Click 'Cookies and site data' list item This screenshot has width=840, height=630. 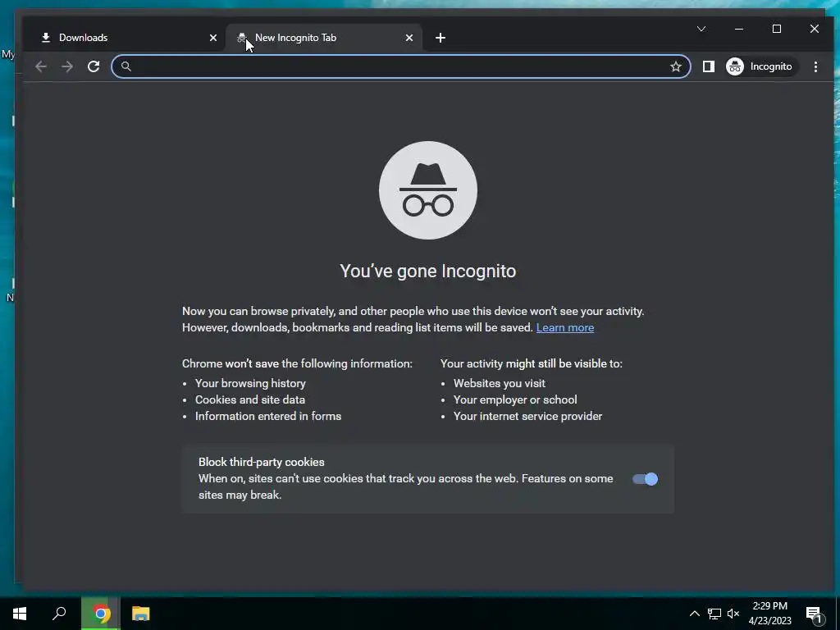[250, 399]
